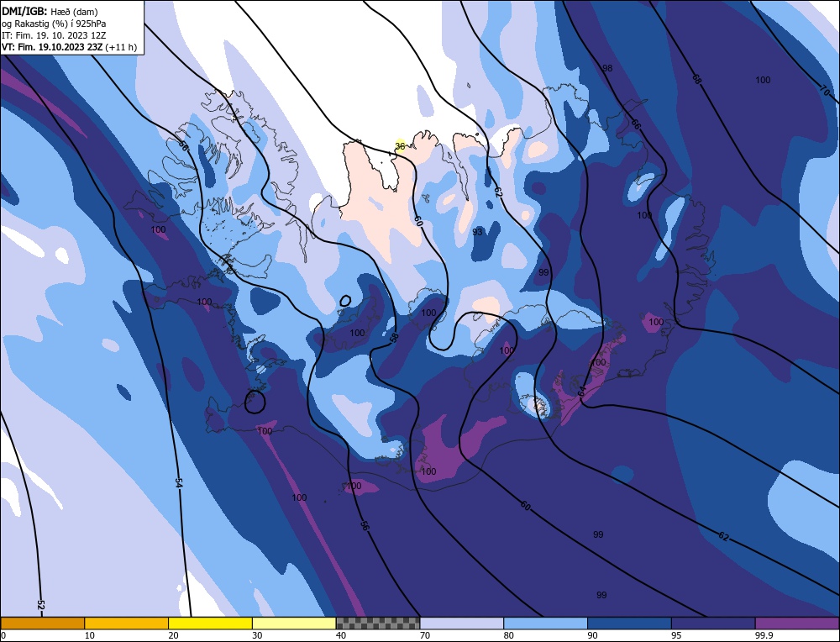Click the text 'og Rakastig (%) í 925hPa'
Screen dimensions: 840x642
tap(54, 24)
